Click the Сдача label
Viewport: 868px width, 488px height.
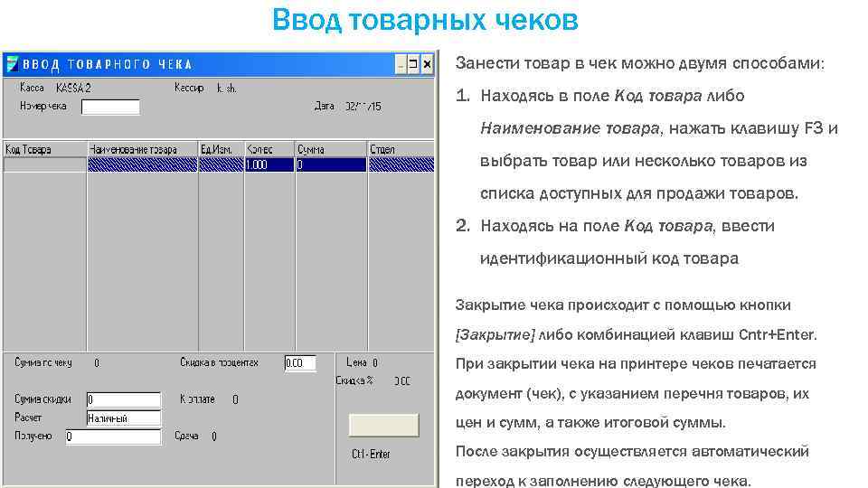(x=186, y=436)
